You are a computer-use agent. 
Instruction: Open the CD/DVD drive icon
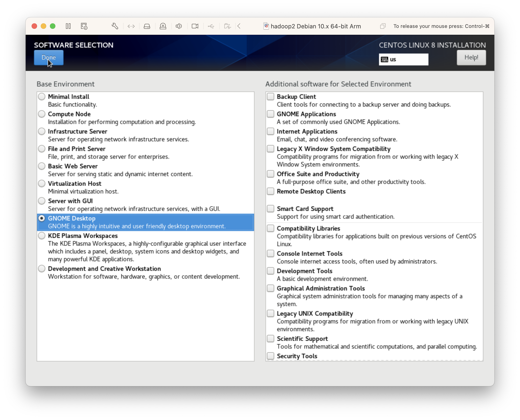tap(163, 26)
